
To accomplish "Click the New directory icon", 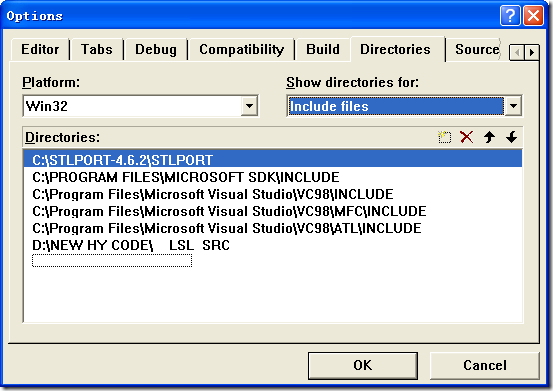I will [444, 137].
